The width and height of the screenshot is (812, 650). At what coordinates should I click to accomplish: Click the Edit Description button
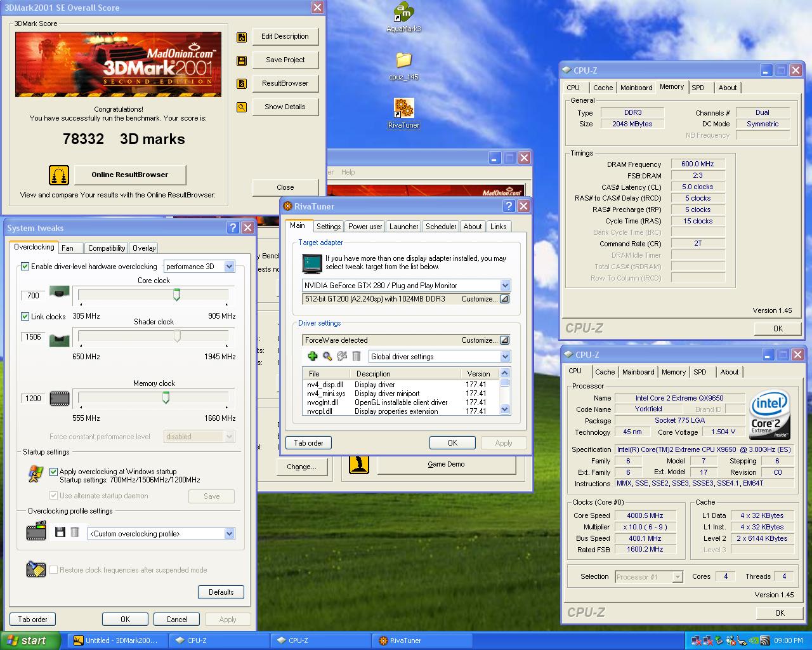285,36
